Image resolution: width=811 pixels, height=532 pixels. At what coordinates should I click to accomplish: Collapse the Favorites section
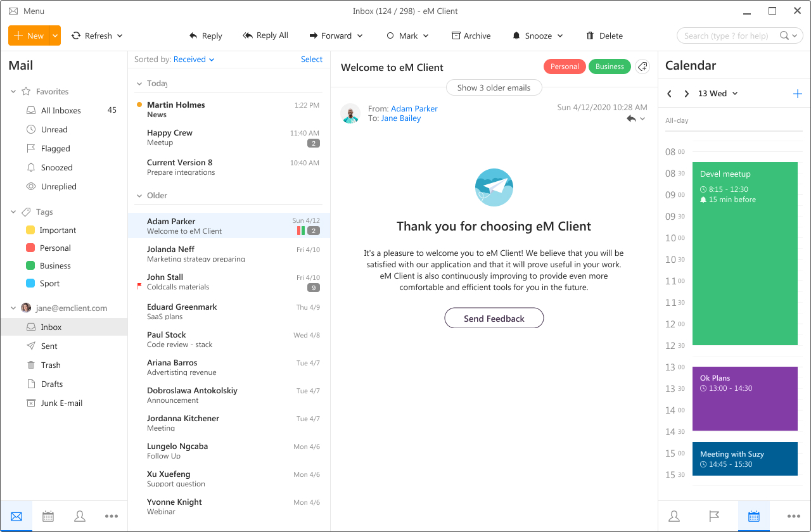(13, 91)
